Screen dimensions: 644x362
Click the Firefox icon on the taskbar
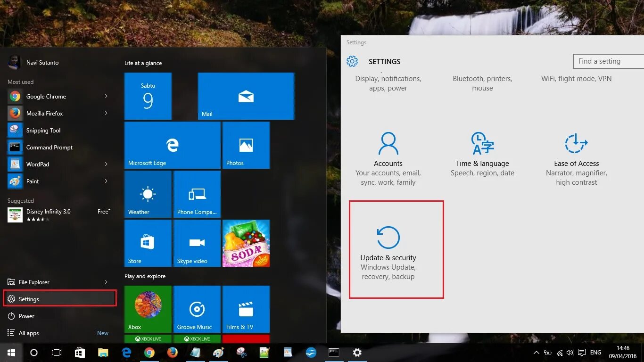click(173, 353)
